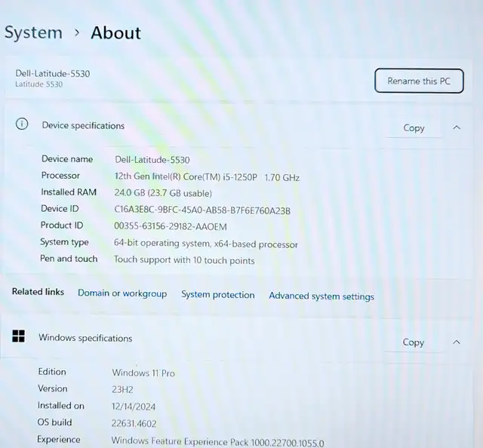Click the Product ID label

pos(62,225)
